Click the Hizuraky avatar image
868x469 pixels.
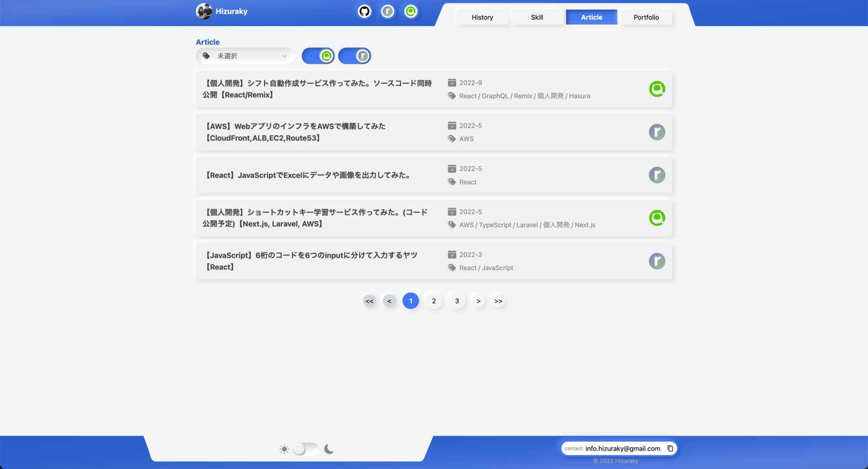(204, 11)
